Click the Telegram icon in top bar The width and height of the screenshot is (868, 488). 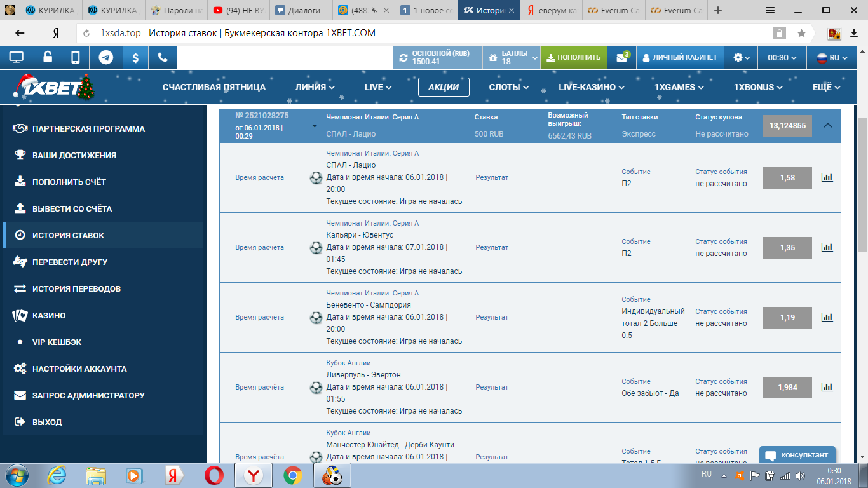[106, 57]
